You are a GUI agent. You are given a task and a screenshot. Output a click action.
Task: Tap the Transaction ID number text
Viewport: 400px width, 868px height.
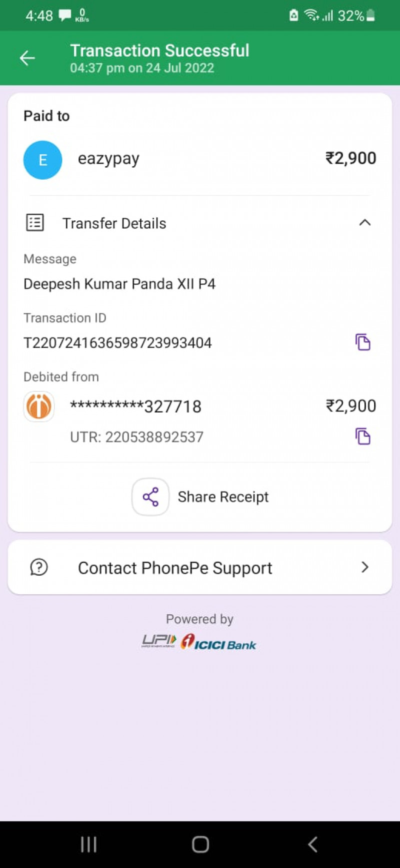pos(118,343)
